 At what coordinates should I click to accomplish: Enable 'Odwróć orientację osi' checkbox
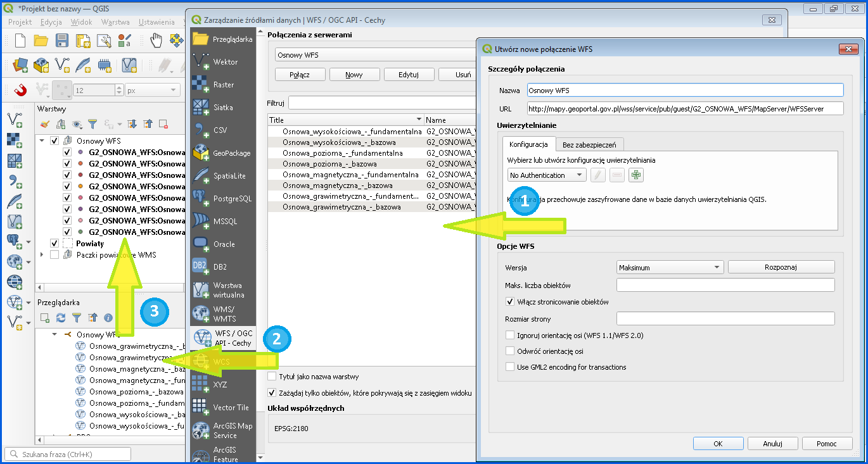pyautogui.click(x=511, y=351)
